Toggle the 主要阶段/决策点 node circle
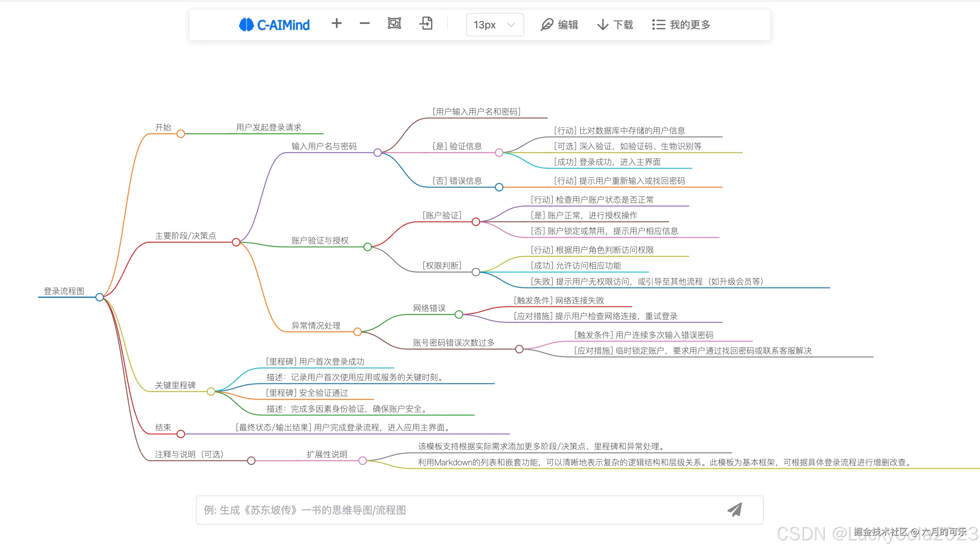 236,242
